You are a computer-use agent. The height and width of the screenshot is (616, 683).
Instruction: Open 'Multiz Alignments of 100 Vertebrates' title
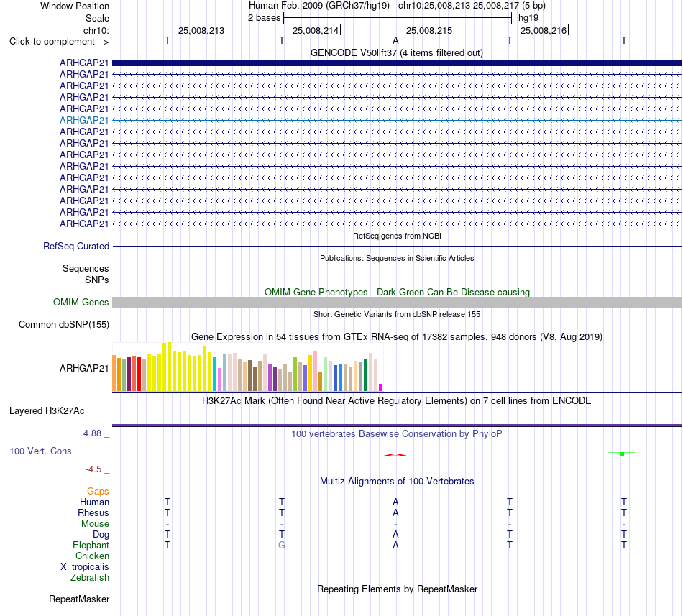pyautogui.click(x=397, y=481)
